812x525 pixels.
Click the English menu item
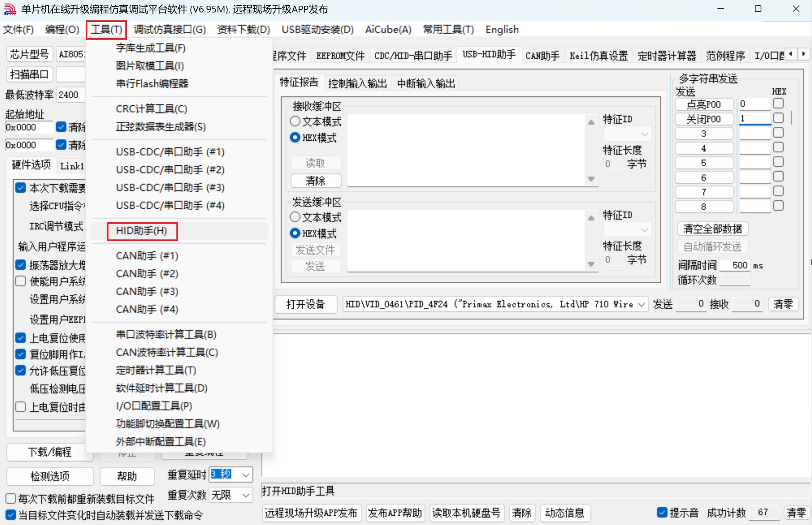[x=502, y=30]
